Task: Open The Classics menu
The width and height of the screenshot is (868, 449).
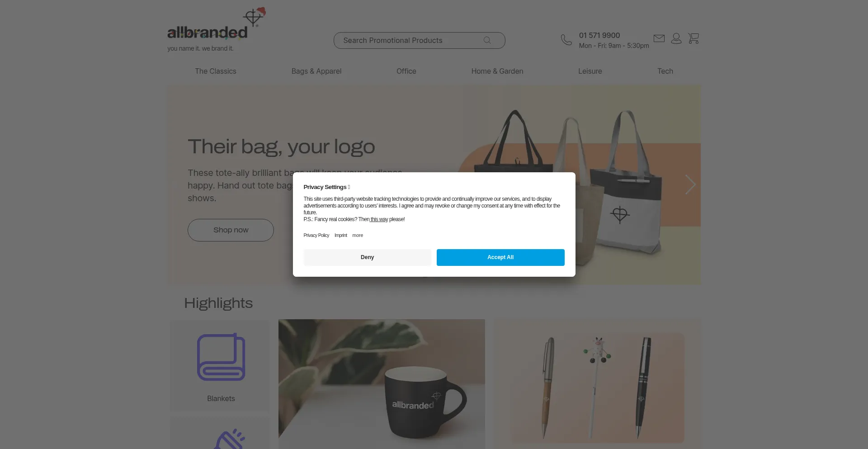Action: point(216,71)
